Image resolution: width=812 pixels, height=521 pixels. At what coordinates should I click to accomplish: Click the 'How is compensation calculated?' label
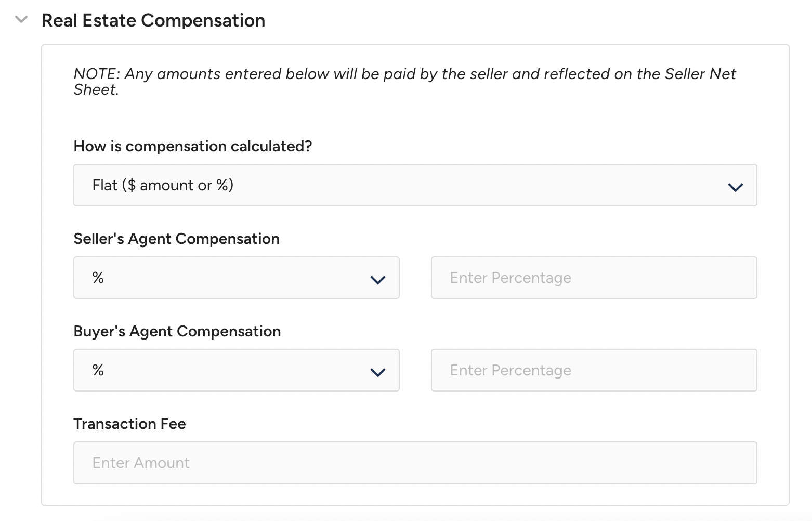(x=192, y=146)
